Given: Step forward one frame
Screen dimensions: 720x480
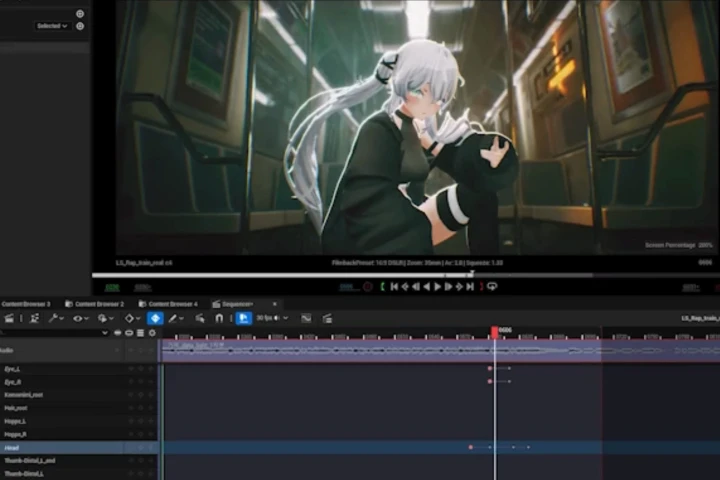Looking at the screenshot, I should coord(449,287).
